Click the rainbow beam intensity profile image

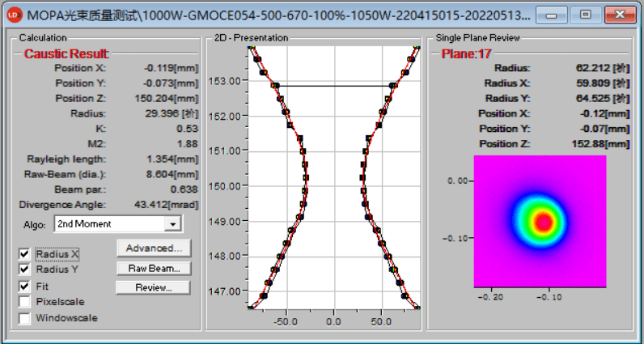[x=539, y=221]
